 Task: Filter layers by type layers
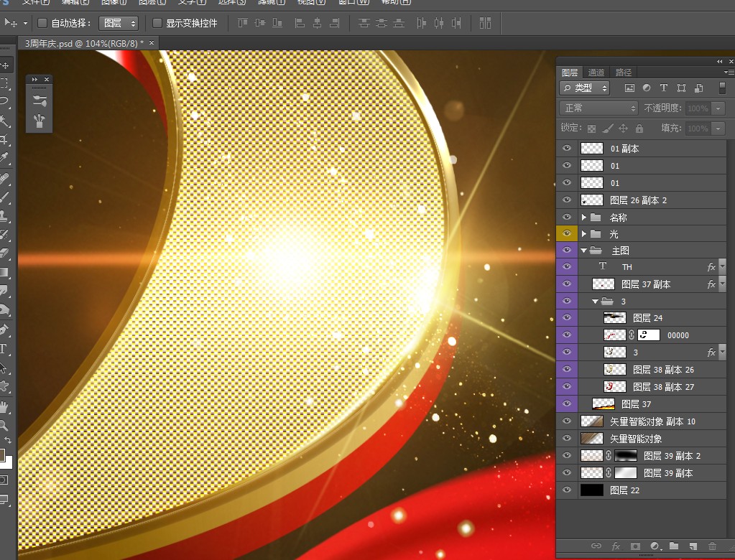point(664,88)
